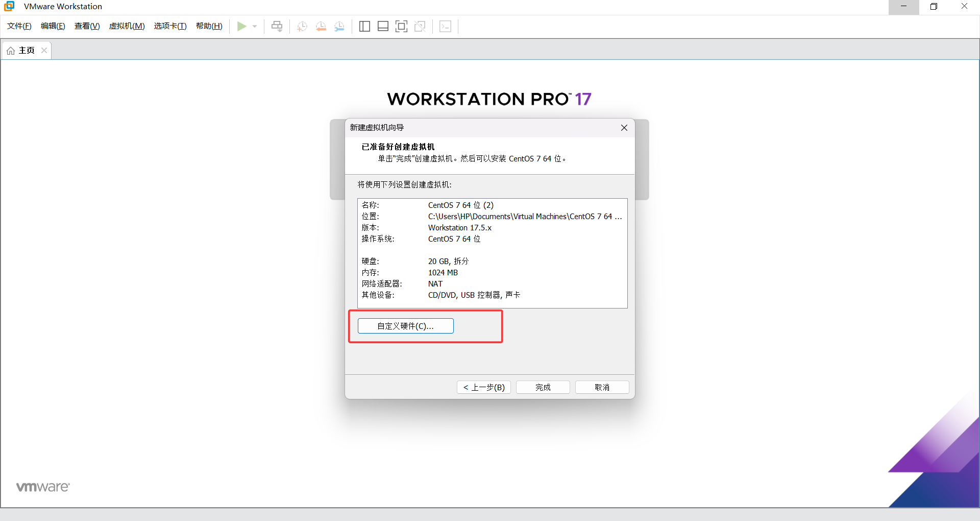Screen dimensions: 980x521
Task: Open the 选项卡(T) menu
Action: 170,26
